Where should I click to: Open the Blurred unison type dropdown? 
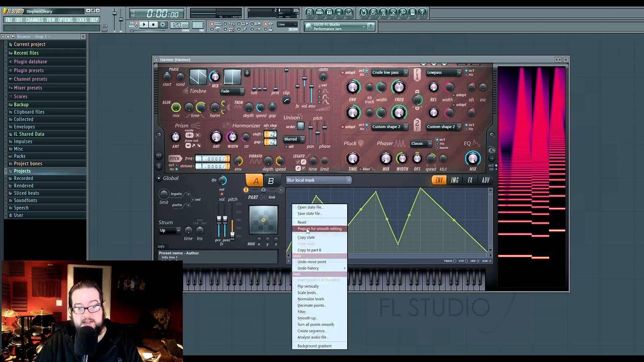294,139
